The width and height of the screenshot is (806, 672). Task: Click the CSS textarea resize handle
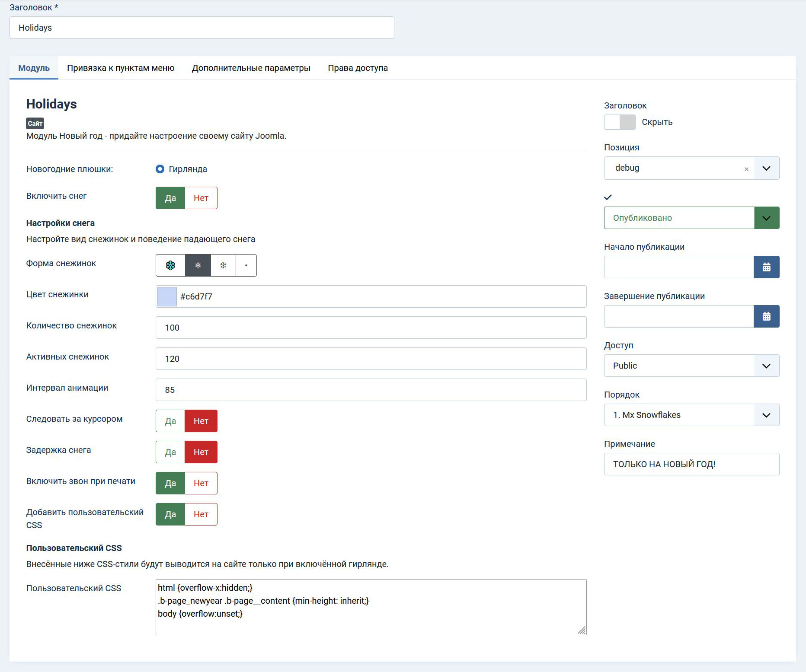tap(582, 630)
